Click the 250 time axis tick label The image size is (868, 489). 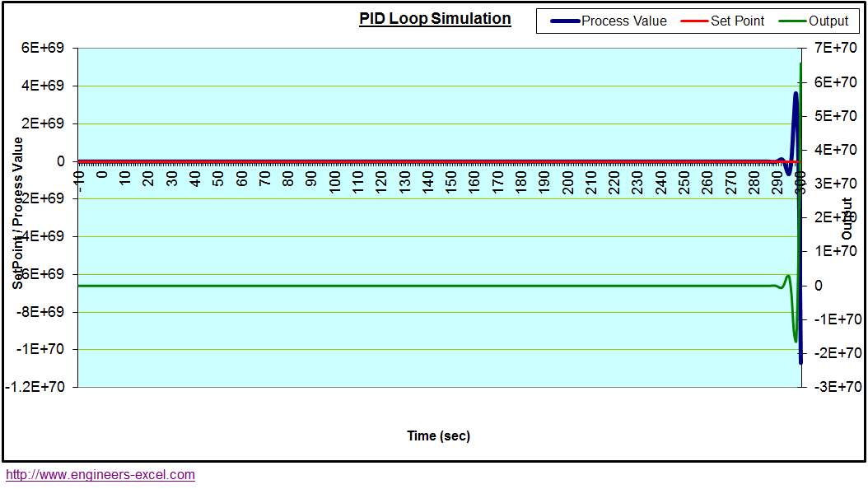684,182
